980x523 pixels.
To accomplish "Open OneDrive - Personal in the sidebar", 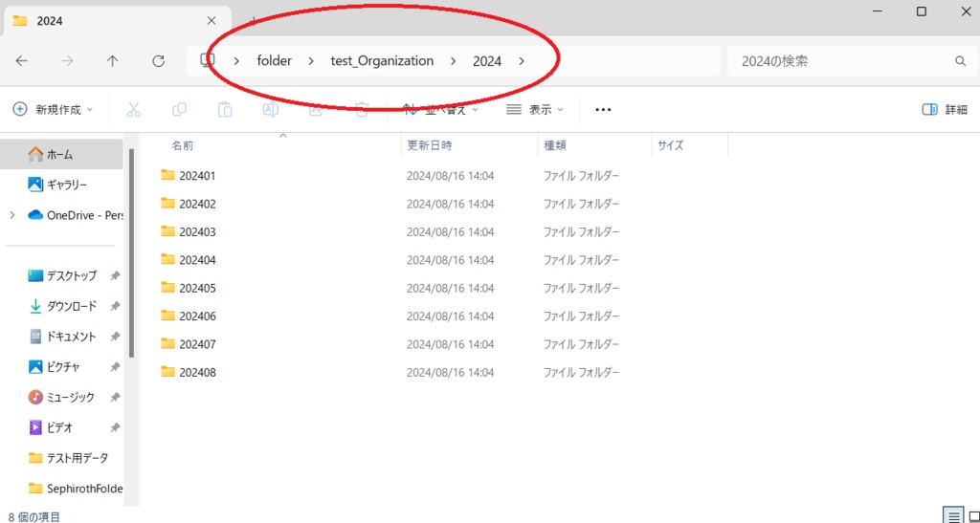I will [x=75, y=215].
